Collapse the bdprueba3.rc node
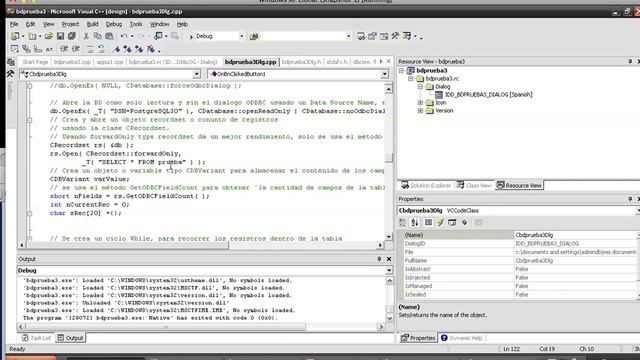The image size is (640, 360). coord(411,79)
